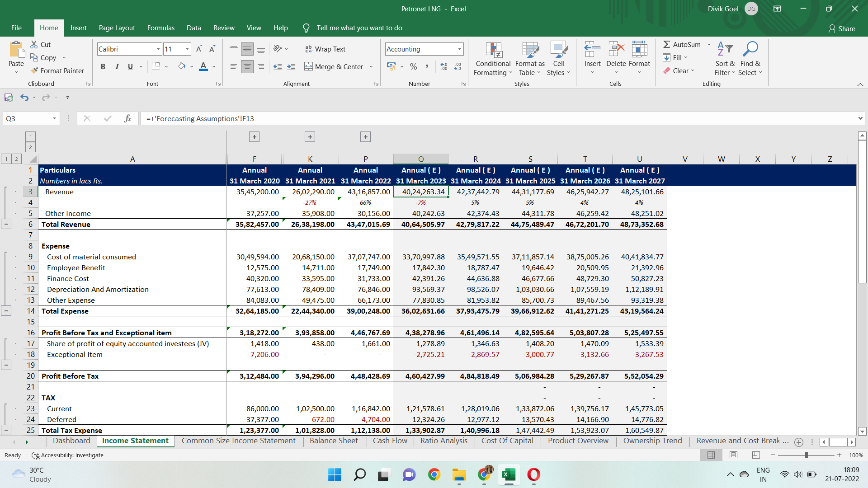
Task: Open the Accounting number format dropdown
Action: [x=460, y=49]
